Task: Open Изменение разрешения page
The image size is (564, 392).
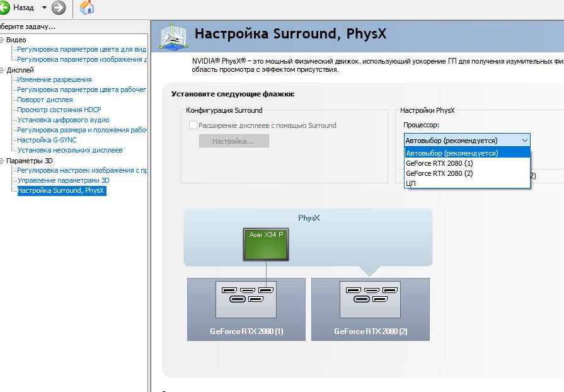Action: (x=54, y=79)
